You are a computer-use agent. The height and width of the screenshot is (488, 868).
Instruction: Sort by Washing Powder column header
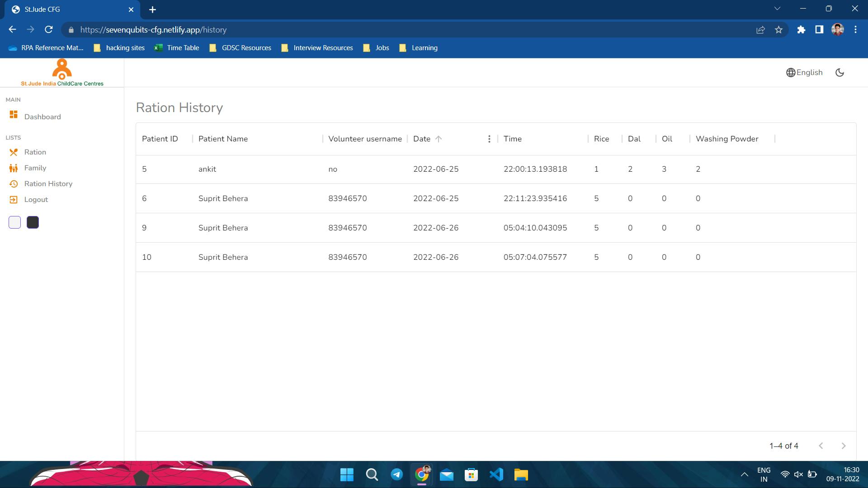(x=727, y=139)
